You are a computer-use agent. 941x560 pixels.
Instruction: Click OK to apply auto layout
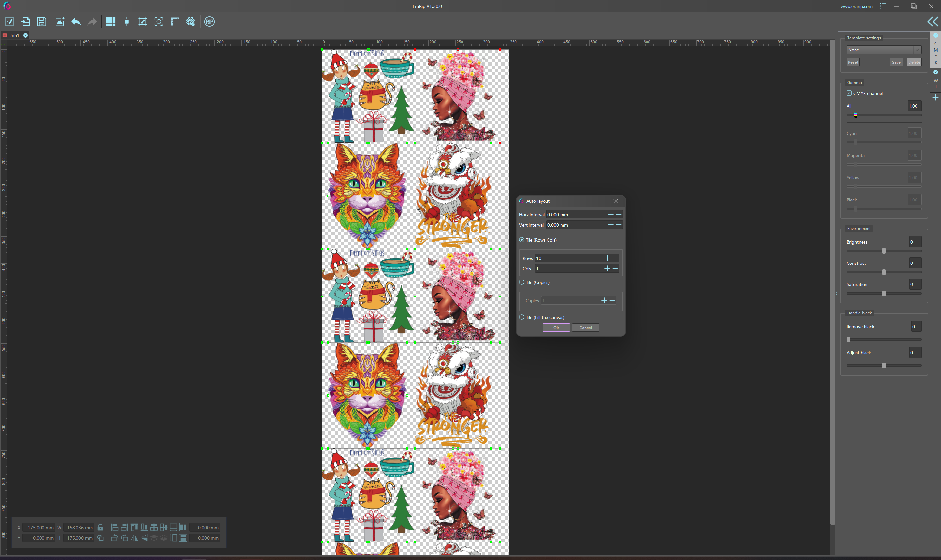point(556,327)
